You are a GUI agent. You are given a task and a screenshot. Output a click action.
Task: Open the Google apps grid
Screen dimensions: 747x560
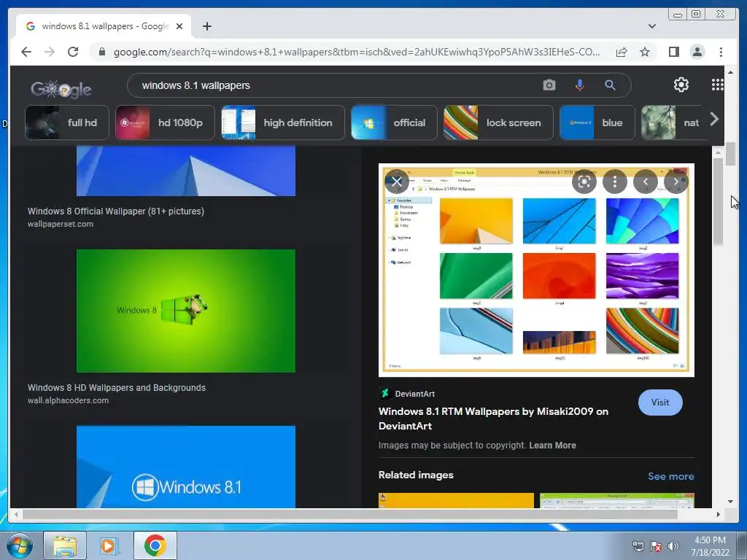coord(718,85)
